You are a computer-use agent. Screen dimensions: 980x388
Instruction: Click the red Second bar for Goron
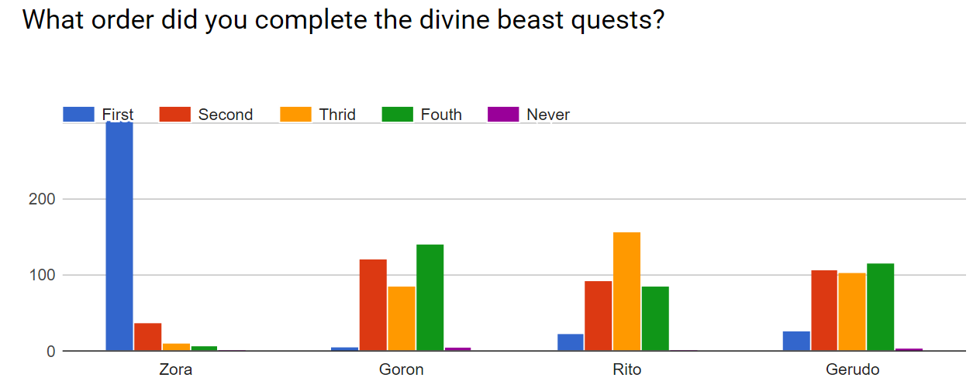coord(373,305)
